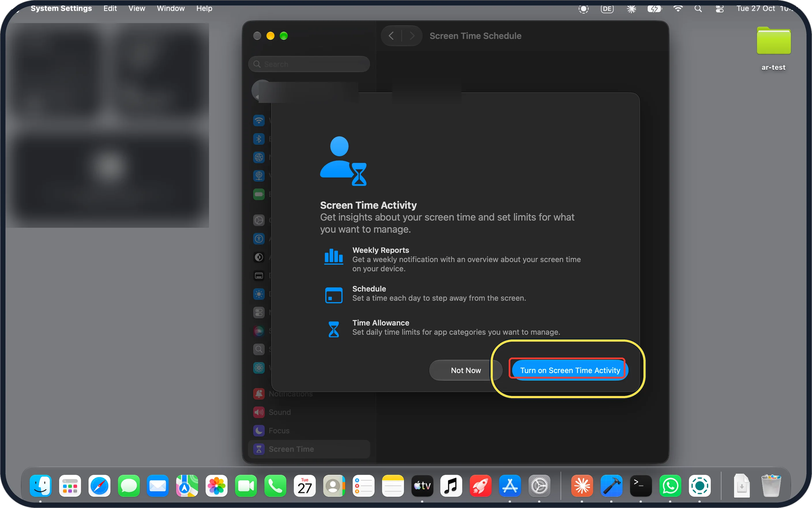Open Calendar from the Dock

tap(305, 486)
